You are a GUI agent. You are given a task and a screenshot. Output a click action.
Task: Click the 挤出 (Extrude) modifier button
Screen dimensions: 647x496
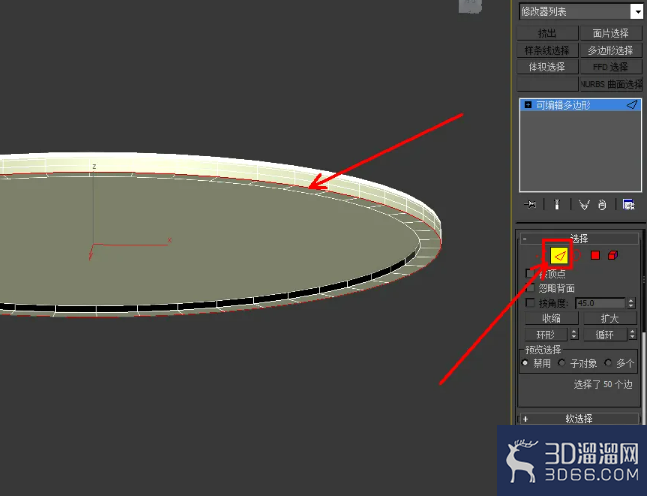click(x=548, y=33)
